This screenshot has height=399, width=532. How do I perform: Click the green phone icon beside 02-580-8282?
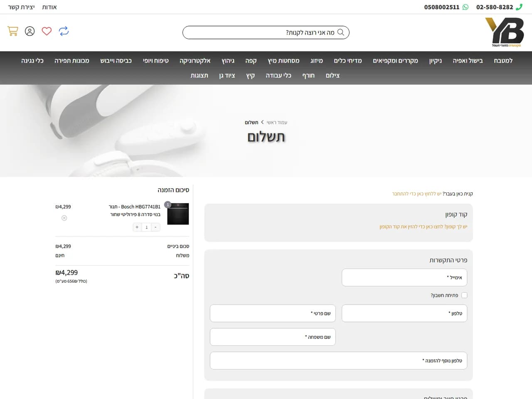[x=519, y=7]
